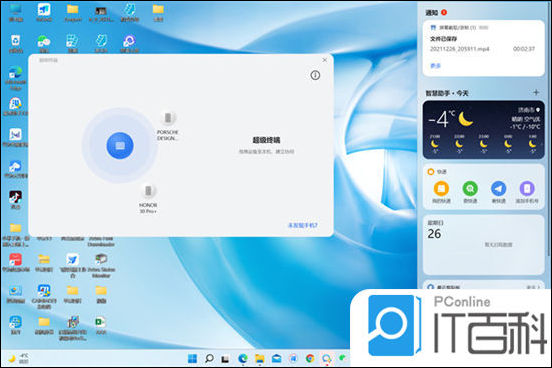
Task: Open the weather widget showing -4°C
Action: tap(483, 130)
